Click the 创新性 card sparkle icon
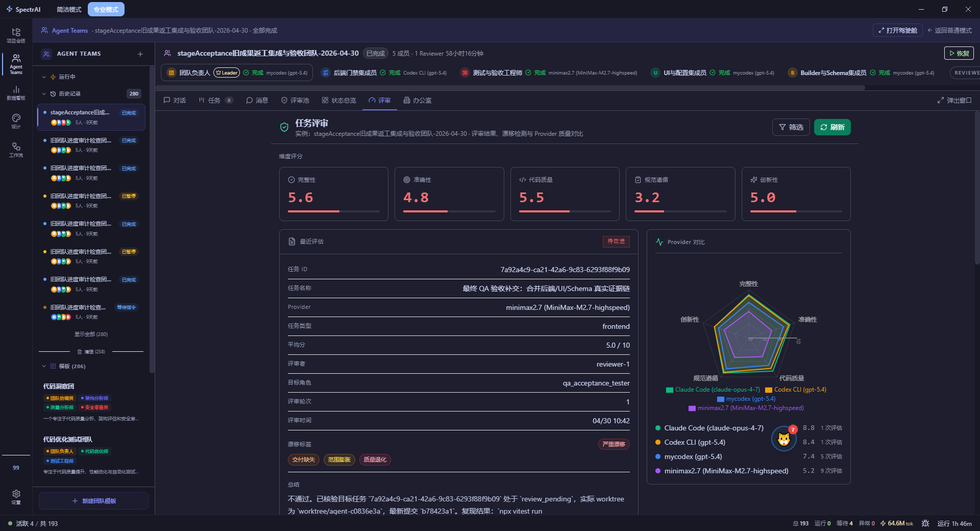 [754, 180]
